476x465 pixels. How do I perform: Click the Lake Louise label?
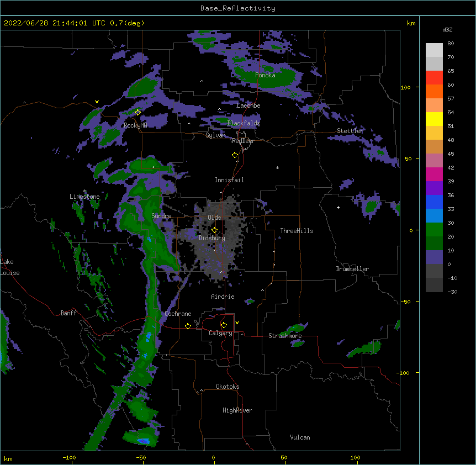click(10, 267)
